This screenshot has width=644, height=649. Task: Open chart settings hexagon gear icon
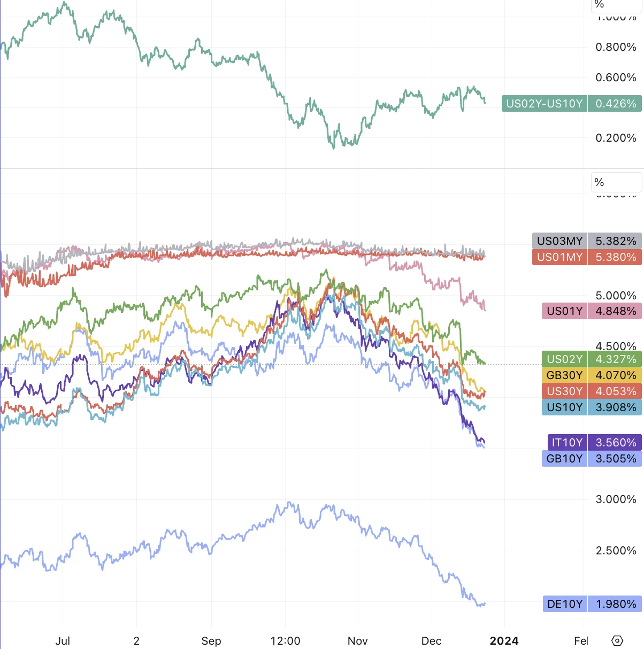[x=617, y=640]
